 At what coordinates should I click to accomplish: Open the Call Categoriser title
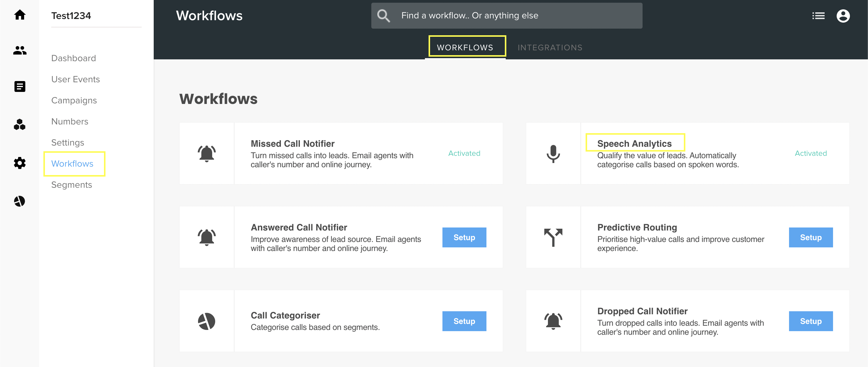coord(285,315)
